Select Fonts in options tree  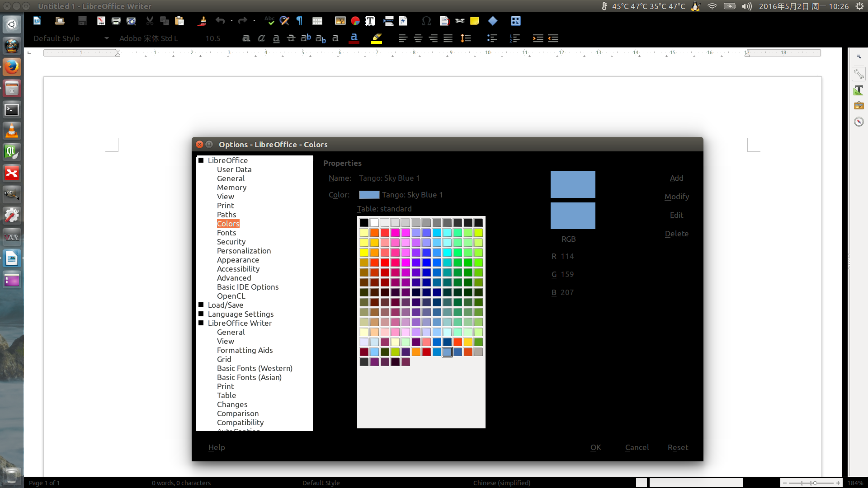coord(226,233)
